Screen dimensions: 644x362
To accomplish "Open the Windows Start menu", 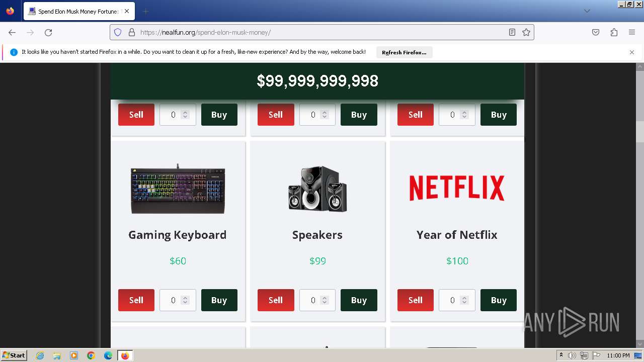I will click(14, 355).
